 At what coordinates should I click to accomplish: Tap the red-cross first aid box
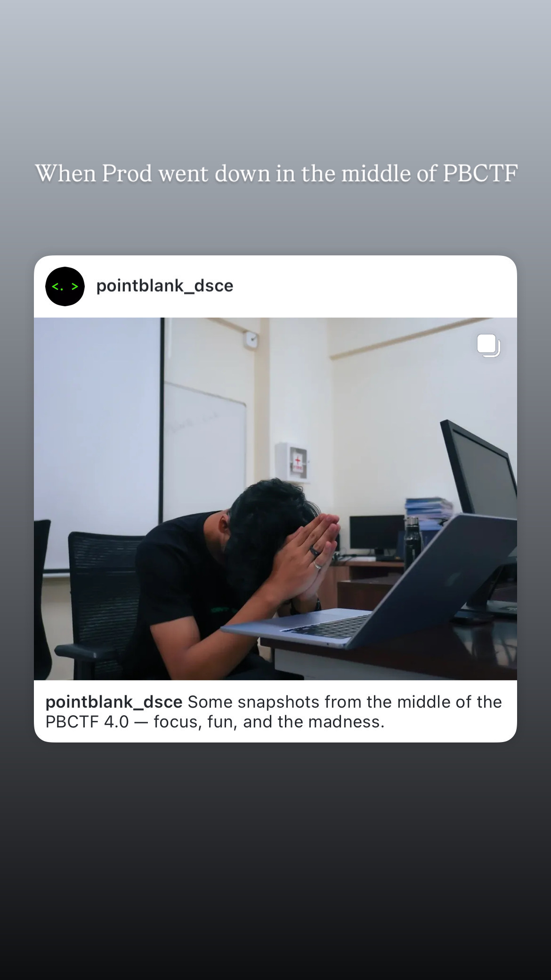tap(292, 462)
